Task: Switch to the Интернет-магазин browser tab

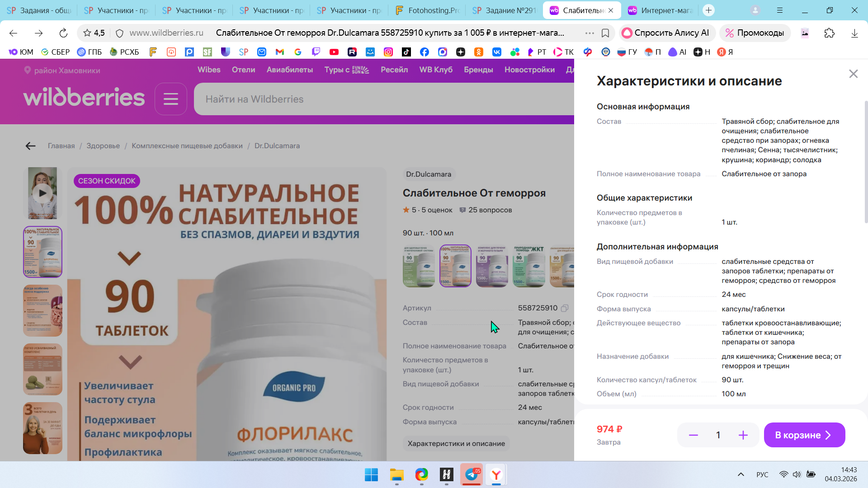Action: (x=660, y=10)
